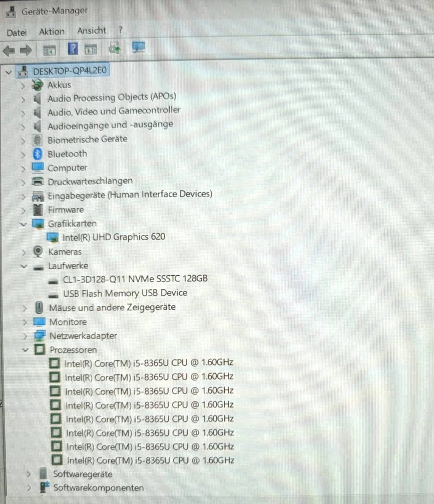Click the show/hide console tree toolbar icon
434x504 pixels.
pyautogui.click(x=49, y=51)
